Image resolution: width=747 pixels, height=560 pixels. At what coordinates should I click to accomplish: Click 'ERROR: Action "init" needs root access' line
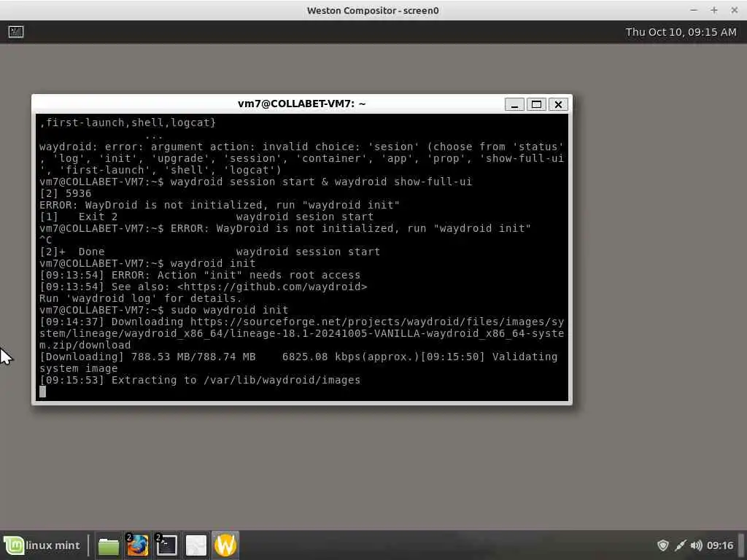tap(200, 275)
